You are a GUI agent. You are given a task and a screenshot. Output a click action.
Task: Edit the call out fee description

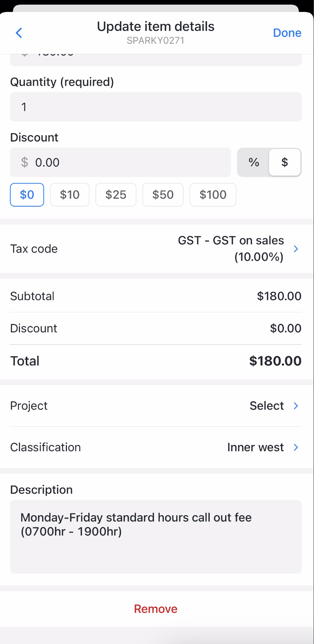tap(155, 536)
